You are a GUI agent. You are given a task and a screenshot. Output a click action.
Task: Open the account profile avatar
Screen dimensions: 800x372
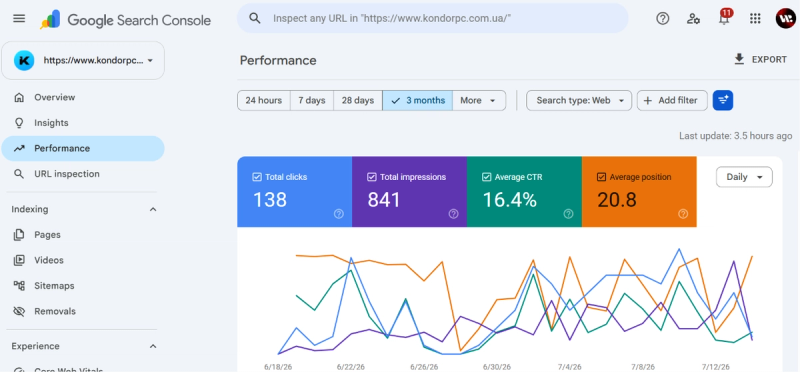click(785, 19)
